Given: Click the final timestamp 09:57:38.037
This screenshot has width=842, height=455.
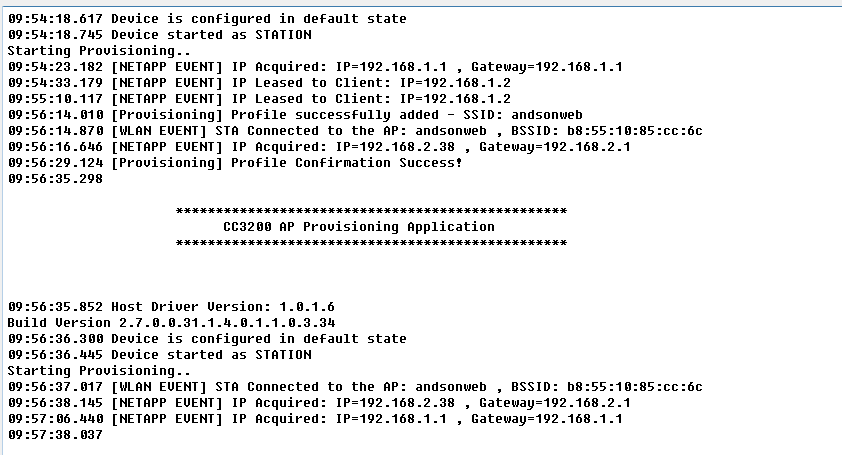Looking at the screenshot, I should (x=55, y=435).
